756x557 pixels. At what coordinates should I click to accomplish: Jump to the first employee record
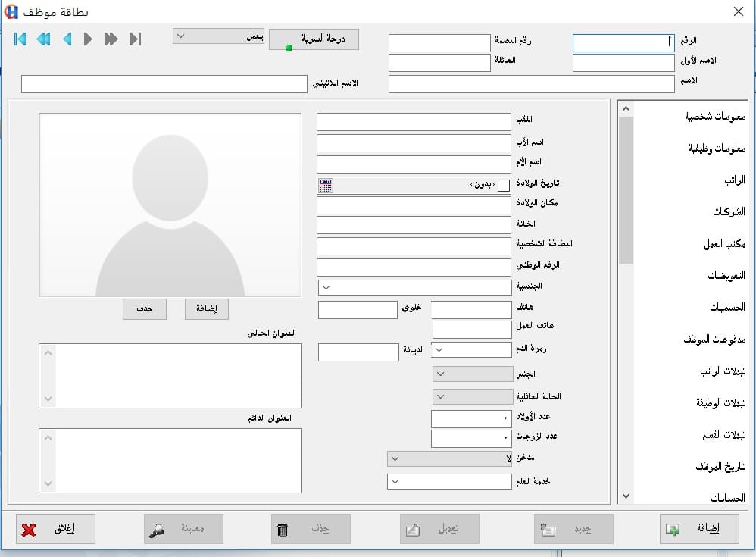click(x=20, y=39)
